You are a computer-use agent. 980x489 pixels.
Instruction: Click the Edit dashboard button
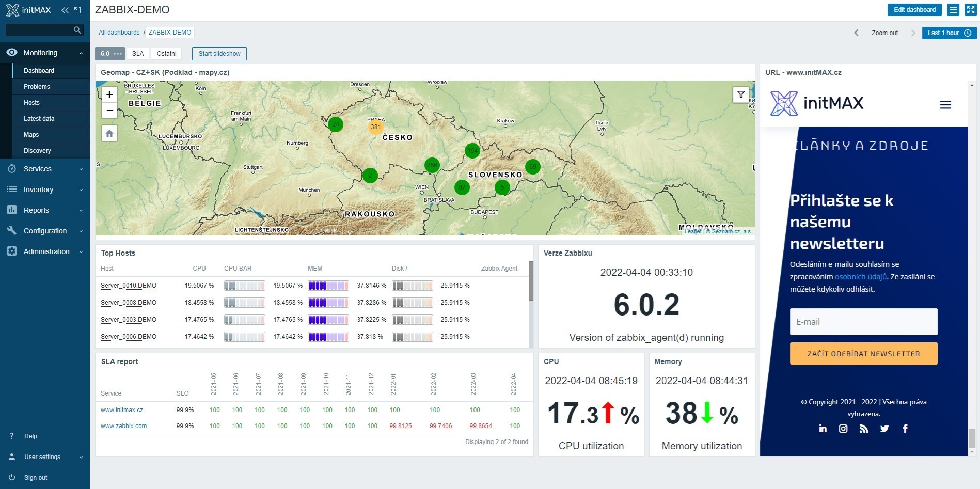tap(914, 10)
